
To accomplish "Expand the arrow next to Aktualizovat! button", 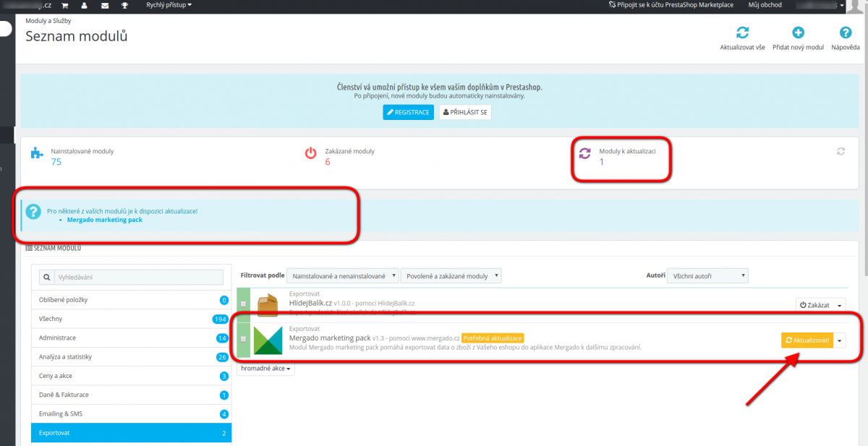I will click(840, 340).
